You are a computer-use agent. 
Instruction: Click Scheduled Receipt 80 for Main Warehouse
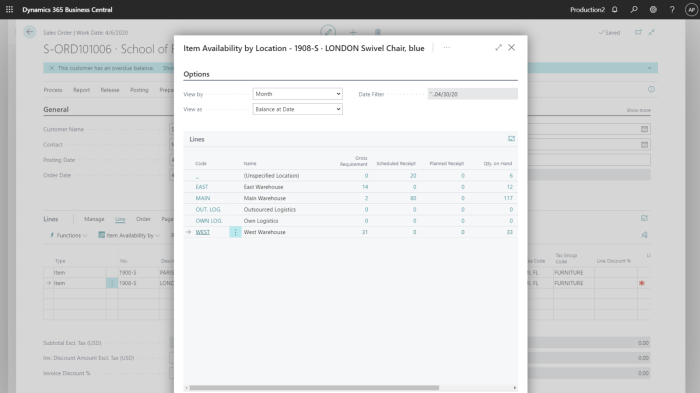tap(413, 198)
